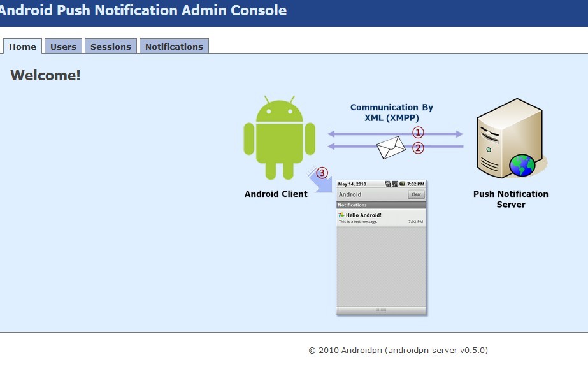Click the gray "Notifications" header in phone
Screen dimensions: 588x369
(x=381, y=205)
